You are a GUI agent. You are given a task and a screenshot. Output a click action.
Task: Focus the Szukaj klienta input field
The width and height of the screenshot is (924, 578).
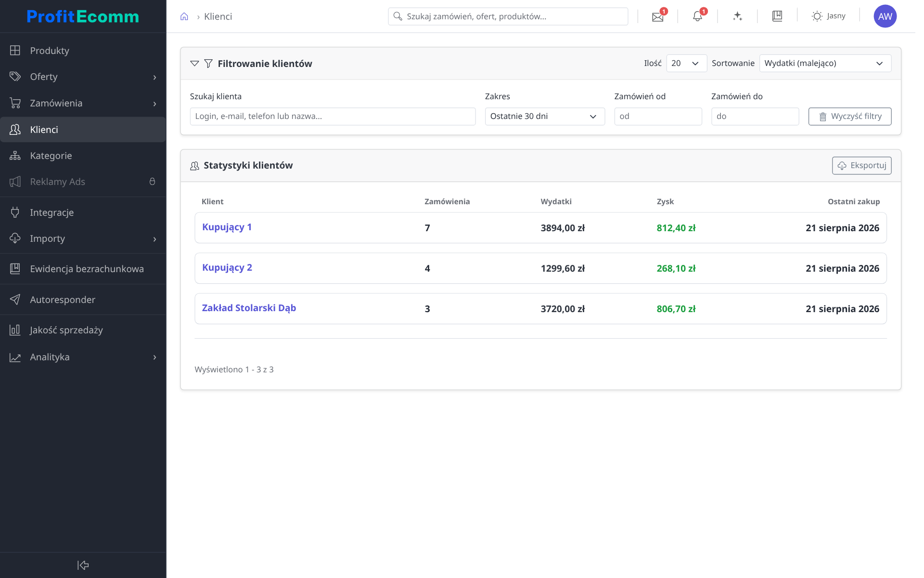point(333,117)
